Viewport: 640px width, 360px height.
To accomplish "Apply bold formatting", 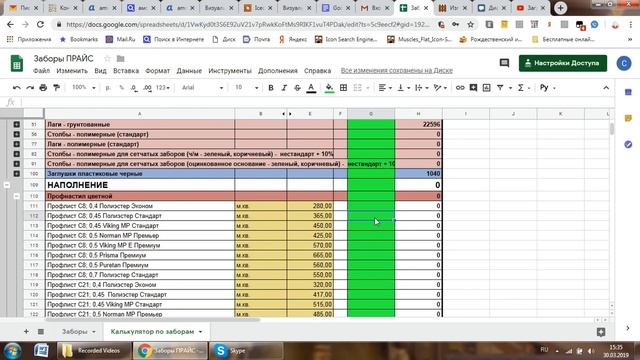I will click(271, 88).
